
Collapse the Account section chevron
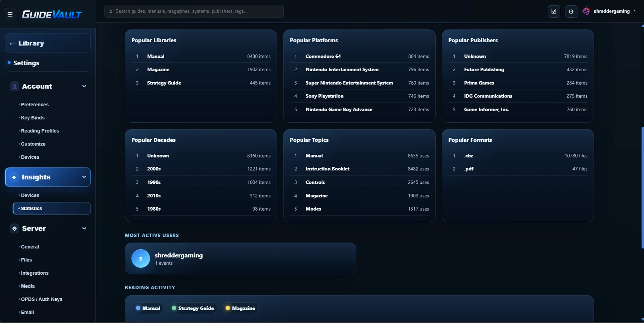click(84, 86)
